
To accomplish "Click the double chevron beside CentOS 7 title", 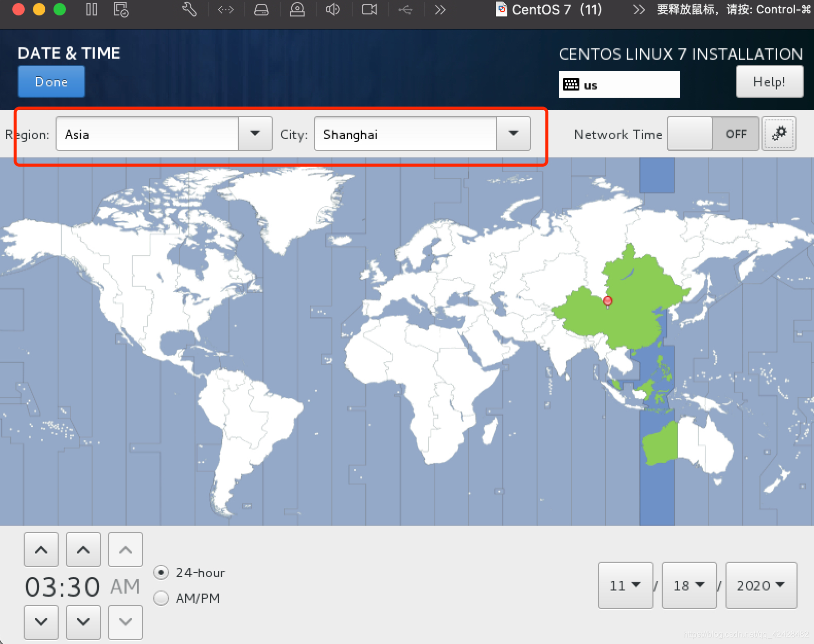I will point(639,10).
